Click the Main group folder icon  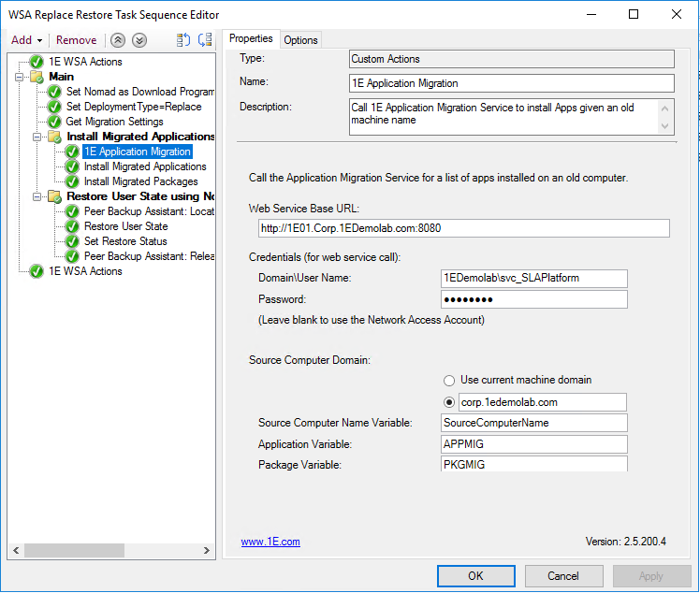click(x=36, y=77)
